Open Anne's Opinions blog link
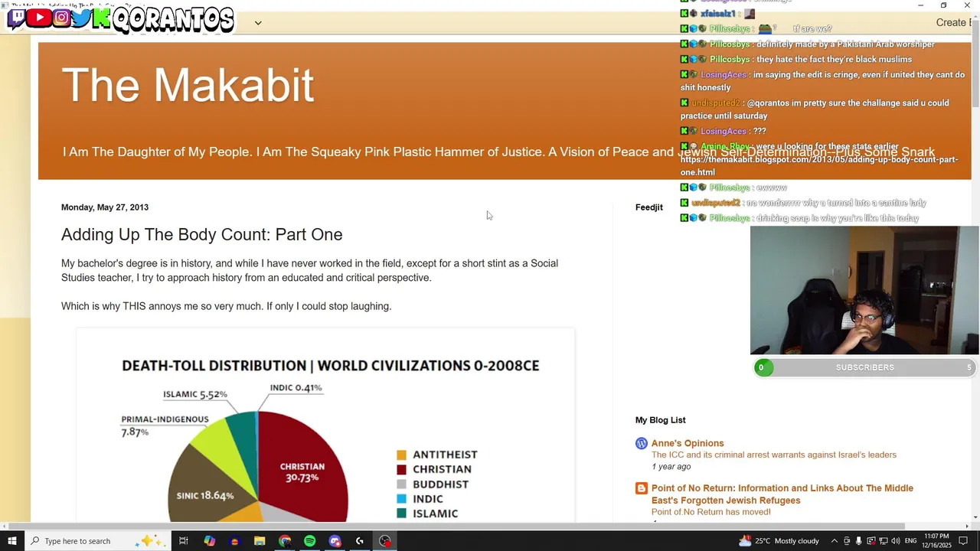The height and width of the screenshot is (551, 980). point(688,443)
